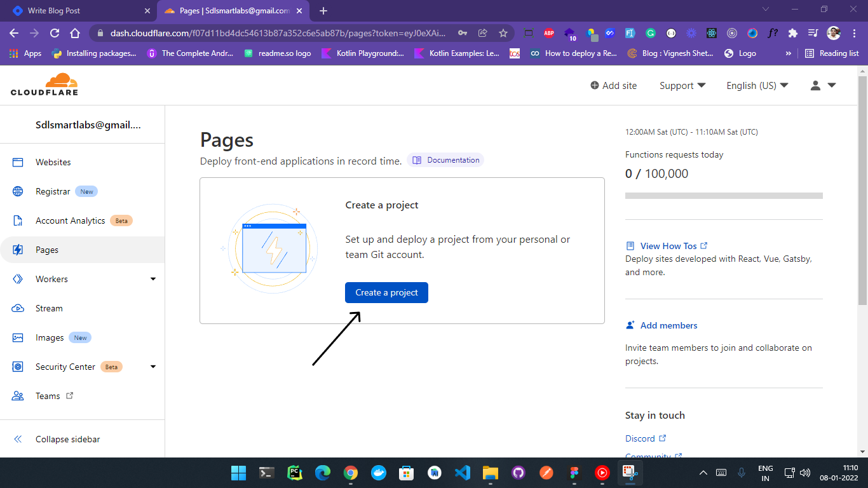
Task: Show more bookmarks with the chevron
Action: point(789,53)
